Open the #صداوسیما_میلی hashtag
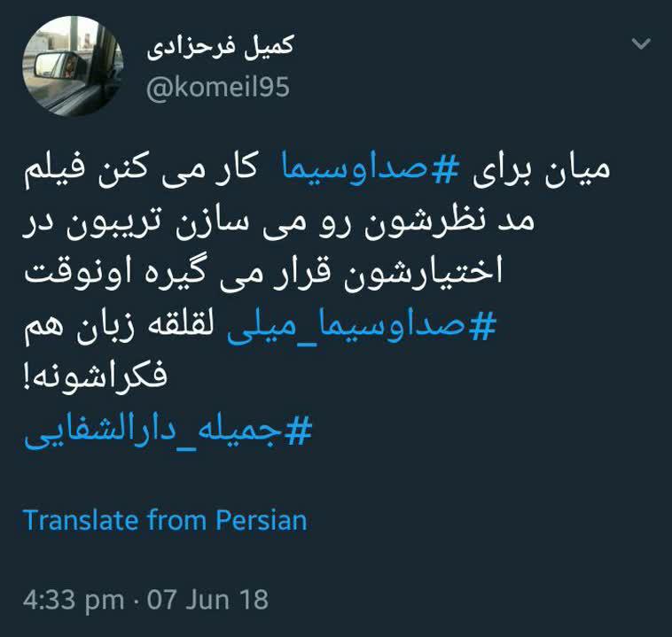This screenshot has height=637, width=672. tap(362, 326)
